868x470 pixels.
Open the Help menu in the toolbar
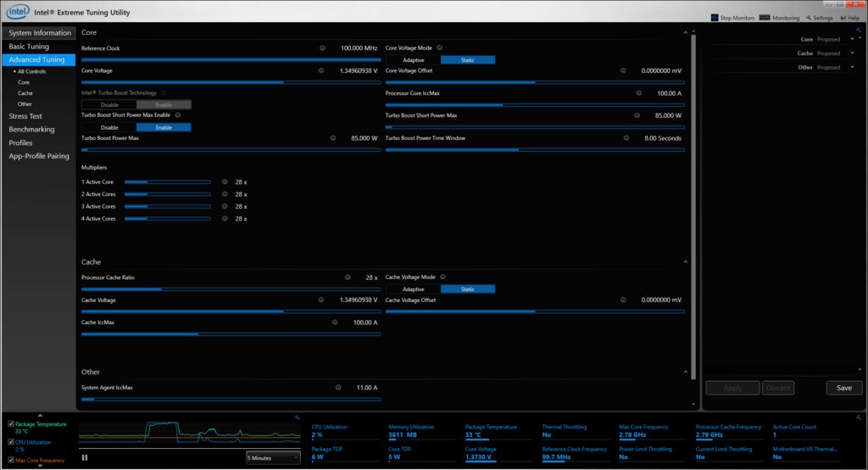pos(849,18)
